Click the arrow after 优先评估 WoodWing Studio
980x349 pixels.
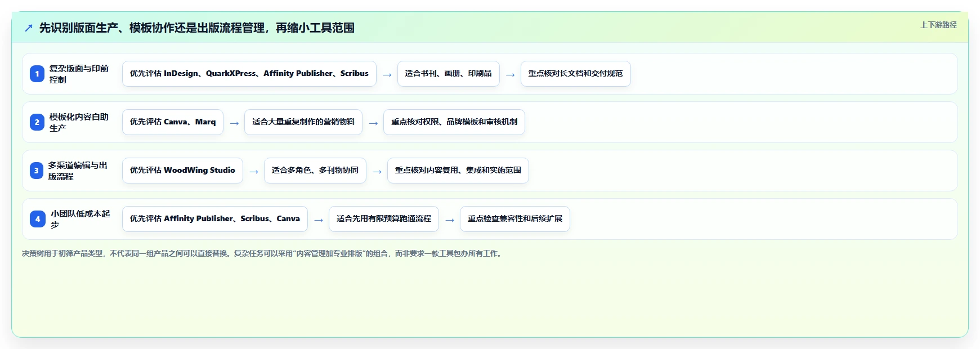pyautogui.click(x=254, y=172)
